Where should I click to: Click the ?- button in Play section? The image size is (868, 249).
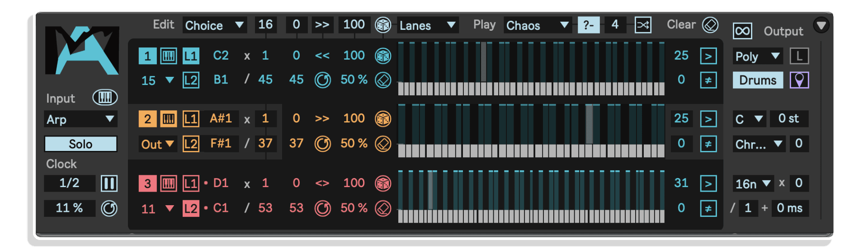589,25
